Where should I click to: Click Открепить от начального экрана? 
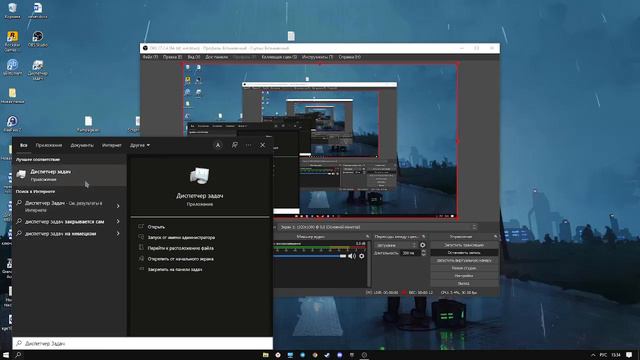[x=180, y=258]
